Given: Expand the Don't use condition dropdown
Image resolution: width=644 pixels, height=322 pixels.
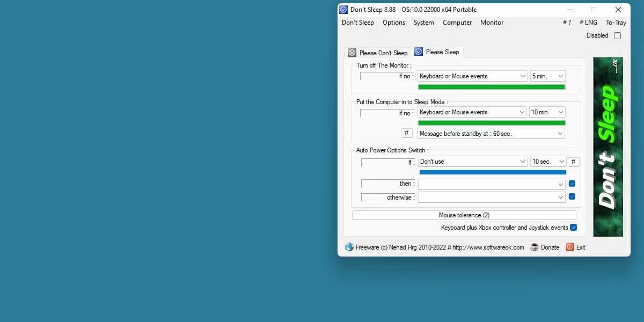Looking at the screenshot, I should pyautogui.click(x=473, y=162).
